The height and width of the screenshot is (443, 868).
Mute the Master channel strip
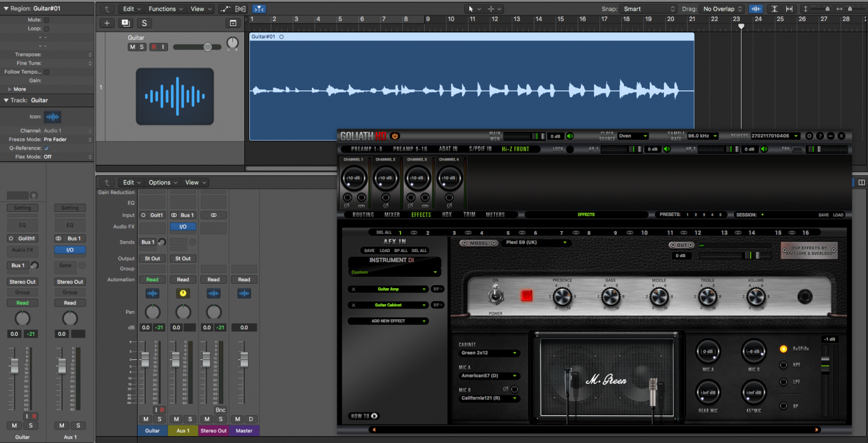pos(238,419)
